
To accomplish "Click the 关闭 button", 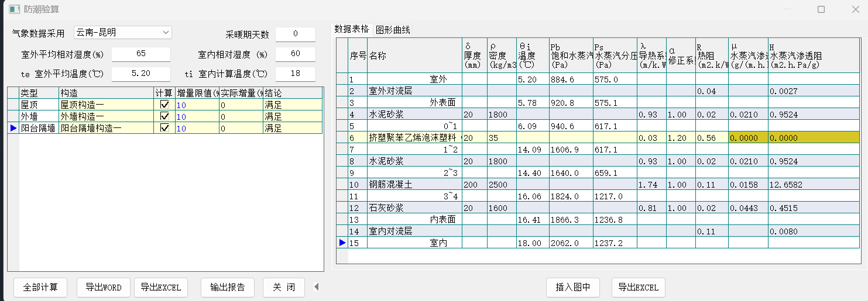I will [283, 287].
